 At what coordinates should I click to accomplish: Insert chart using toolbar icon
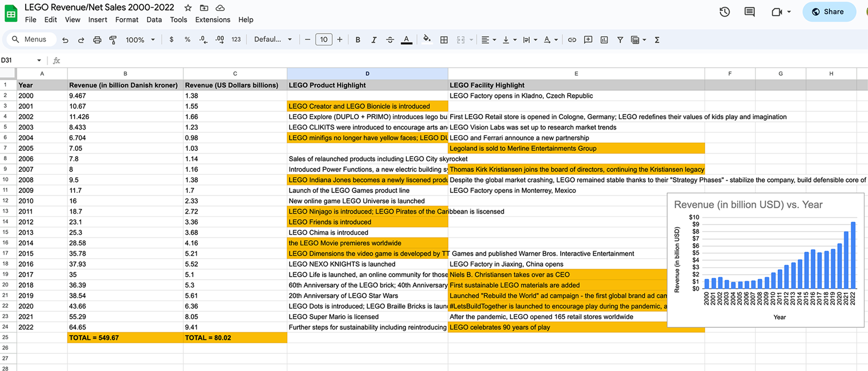click(x=604, y=40)
